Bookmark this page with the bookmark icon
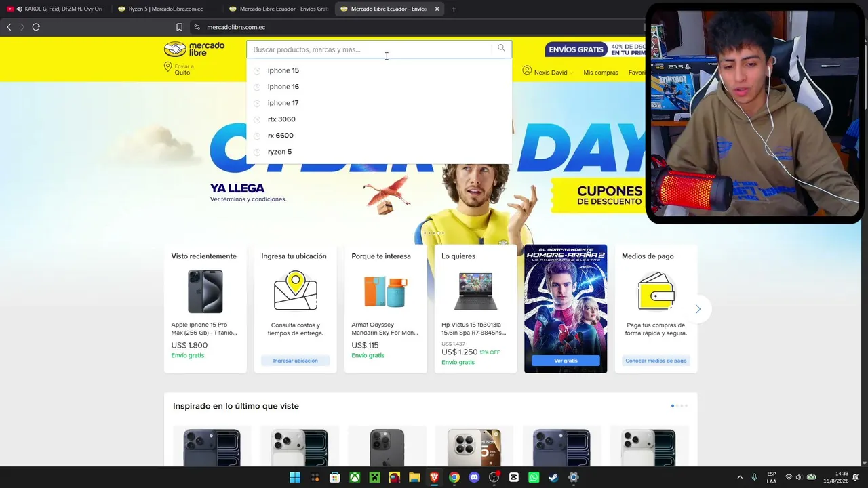Image resolution: width=868 pixels, height=488 pixels. (179, 27)
